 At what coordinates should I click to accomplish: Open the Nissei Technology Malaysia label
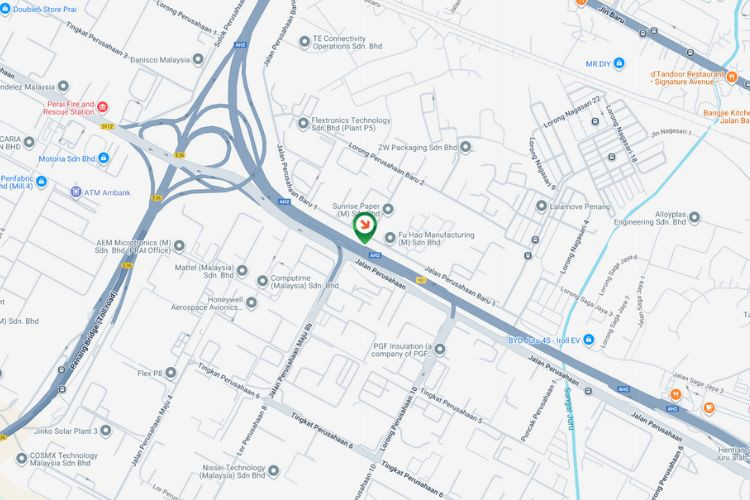click(233, 471)
